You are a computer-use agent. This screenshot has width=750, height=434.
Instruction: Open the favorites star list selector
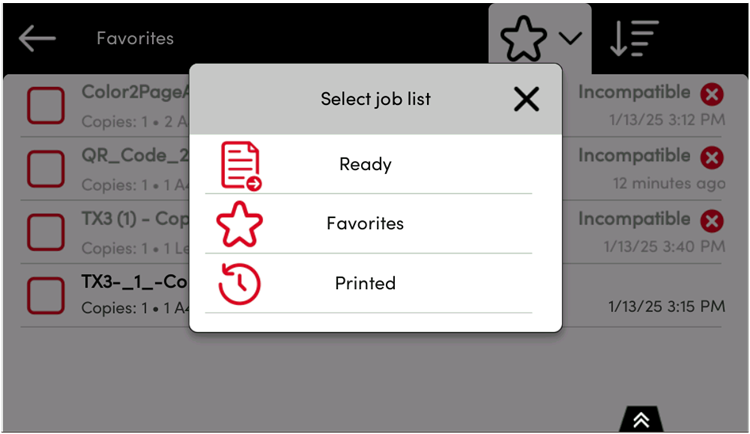(539, 39)
